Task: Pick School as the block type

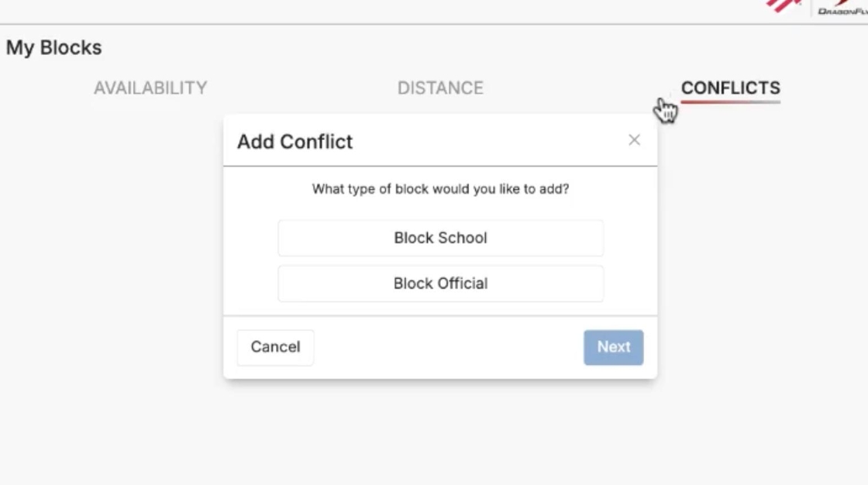Action: 440,238
